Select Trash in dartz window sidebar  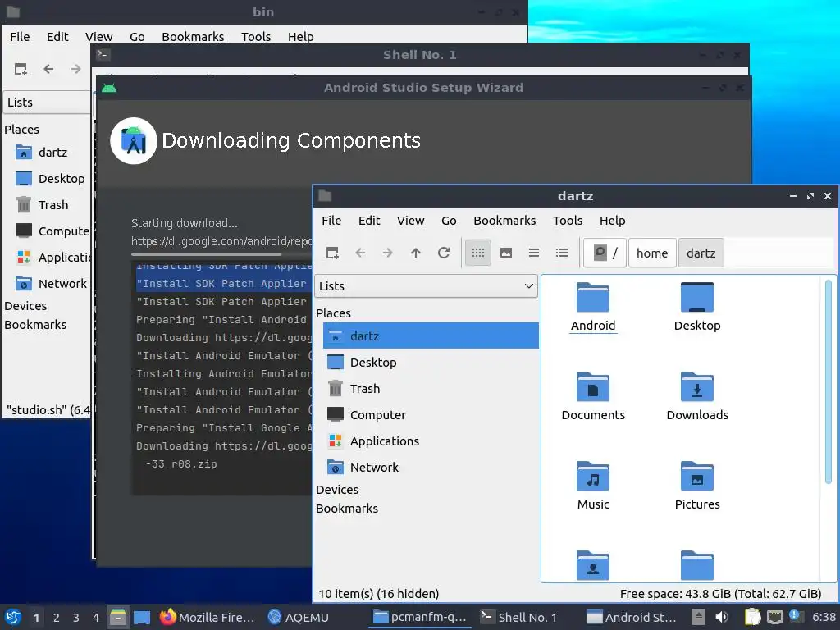pos(431,388)
